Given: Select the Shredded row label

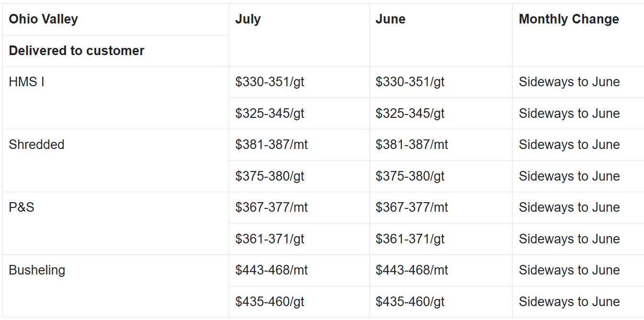Looking at the screenshot, I should pos(36,145).
